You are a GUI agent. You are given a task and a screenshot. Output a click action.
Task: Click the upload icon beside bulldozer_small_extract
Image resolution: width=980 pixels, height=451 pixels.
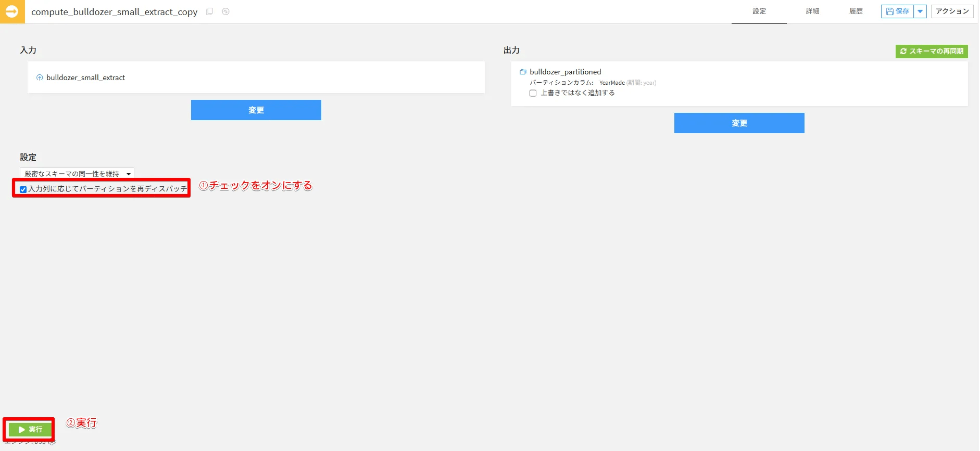tap(40, 78)
